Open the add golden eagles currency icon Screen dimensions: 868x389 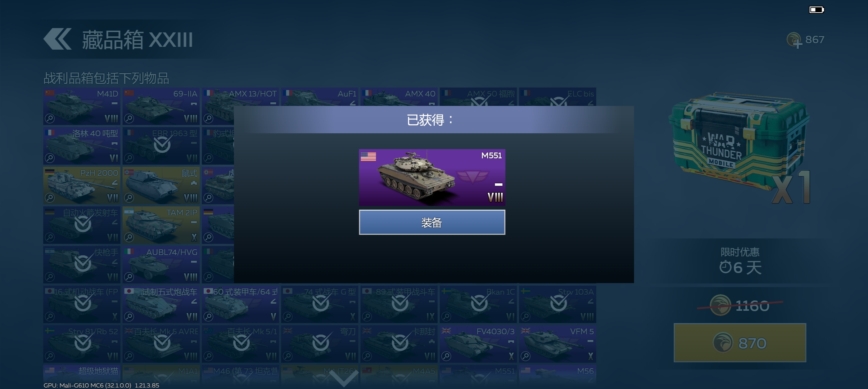(794, 40)
